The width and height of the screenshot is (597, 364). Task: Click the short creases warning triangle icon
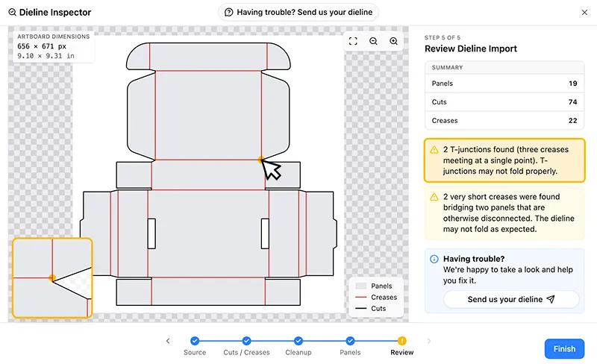click(x=434, y=197)
